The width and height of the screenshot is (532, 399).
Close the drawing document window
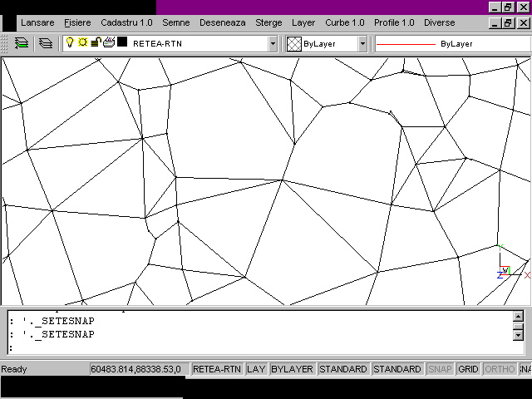click(523, 23)
